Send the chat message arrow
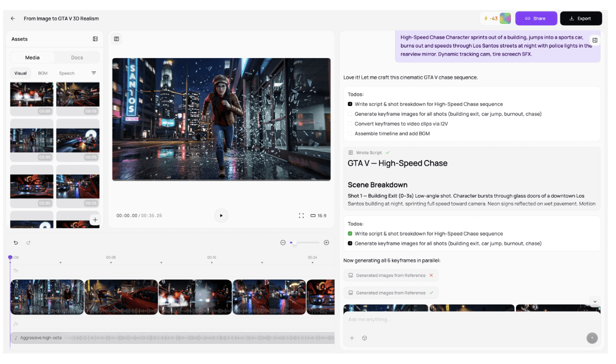Screen dimensions: 616x364 [x=592, y=338]
